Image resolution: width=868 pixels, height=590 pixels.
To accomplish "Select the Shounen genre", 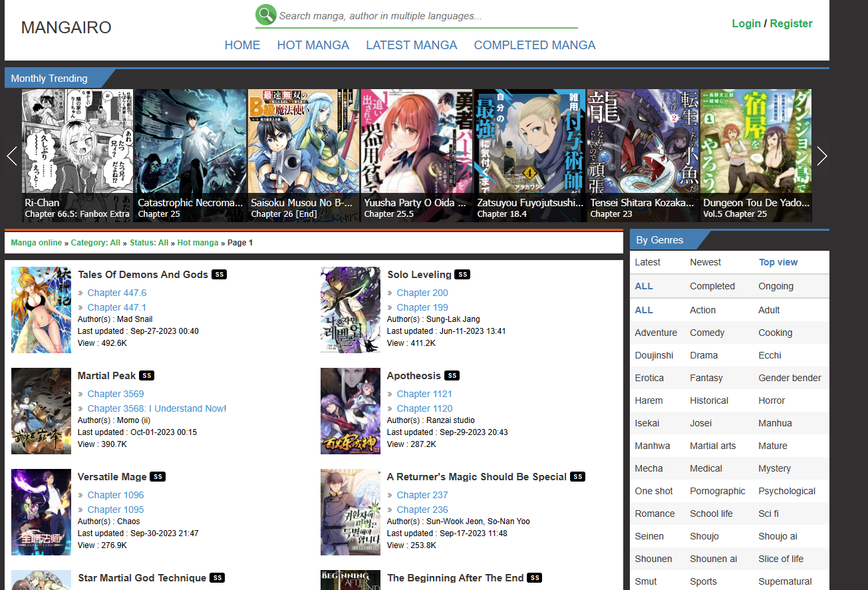I will (x=654, y=559).
